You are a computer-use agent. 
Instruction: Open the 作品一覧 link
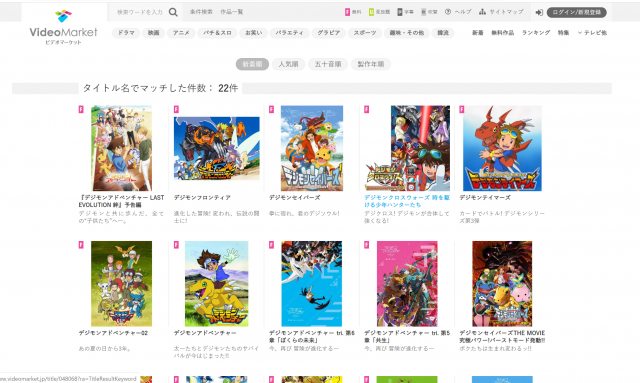(231, 12)
